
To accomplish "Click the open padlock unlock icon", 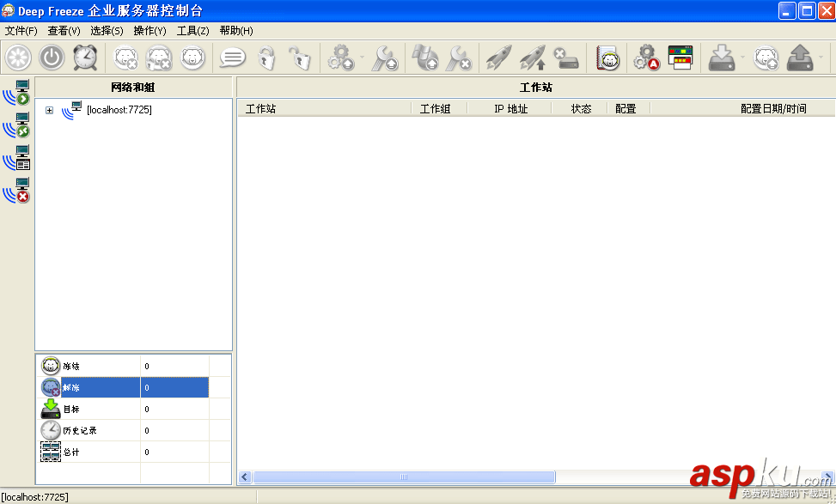I will pyautogui.click(x=300, y=58).
